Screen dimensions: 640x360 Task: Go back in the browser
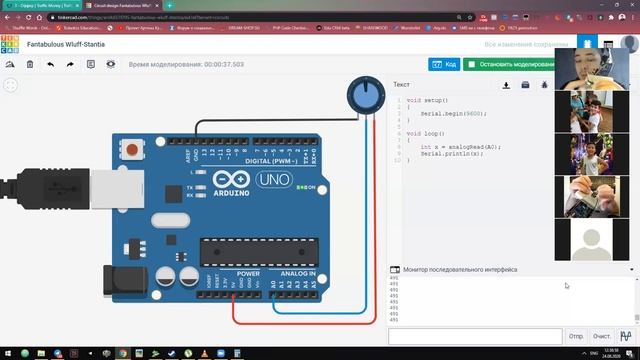tap(7, 18)
